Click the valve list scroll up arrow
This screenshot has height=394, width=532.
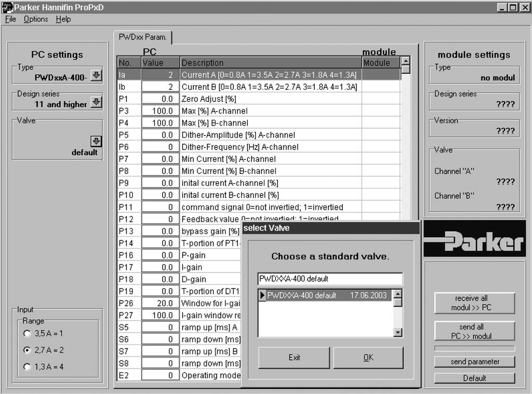397,293
